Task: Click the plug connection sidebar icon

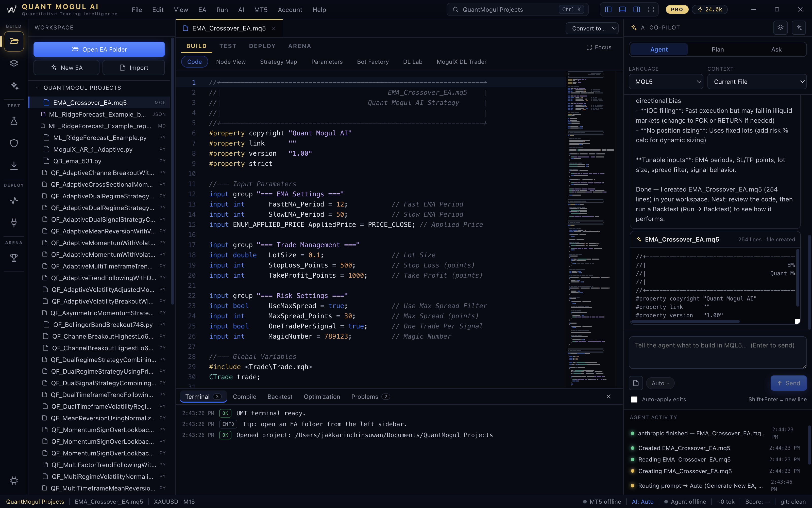Action: coord(14,223)
